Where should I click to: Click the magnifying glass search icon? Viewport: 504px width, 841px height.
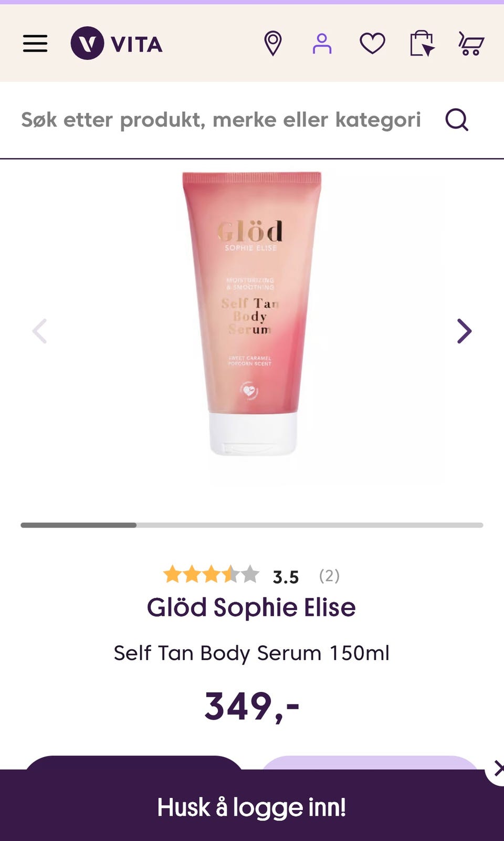[457, 120]
